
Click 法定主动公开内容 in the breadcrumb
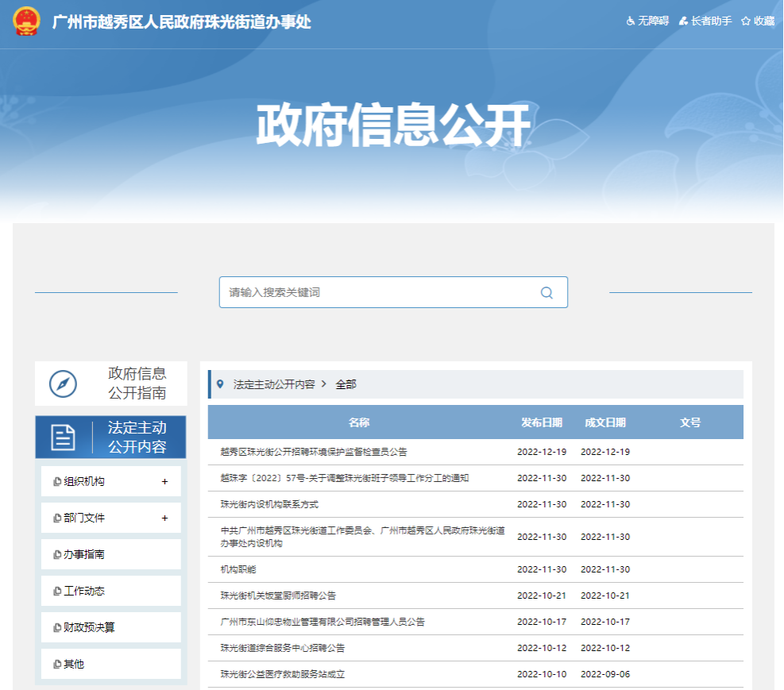[x=274, y=384]
